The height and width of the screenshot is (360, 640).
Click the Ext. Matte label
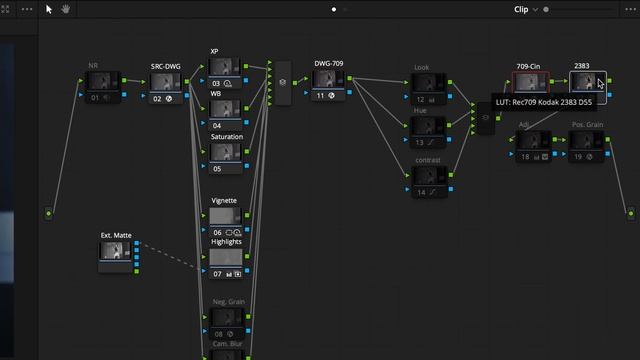116,235
